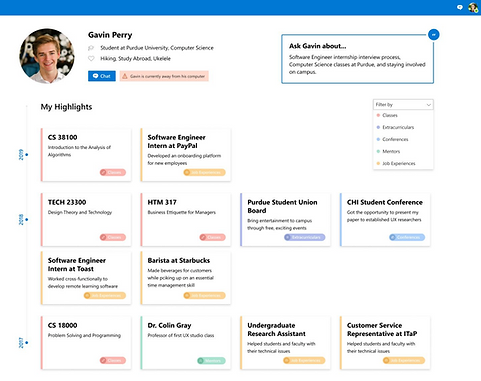Filter highlights by Extracurriculars
This screenshot has height=381, width=481.
click(403, 127)
